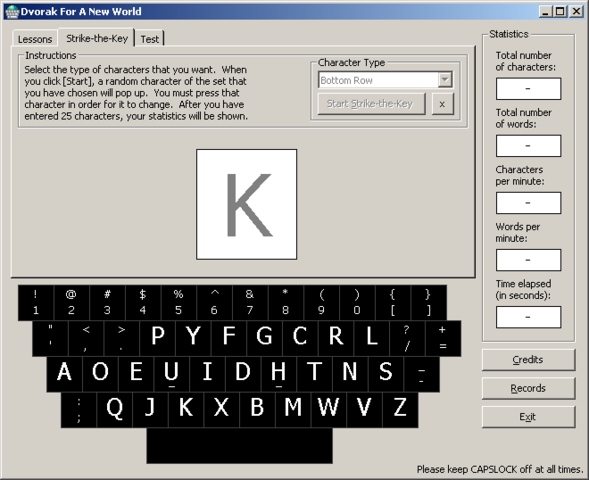Click the CAPSLOCK reminder text
Screen dimensions: 589x480
(500, 469)
